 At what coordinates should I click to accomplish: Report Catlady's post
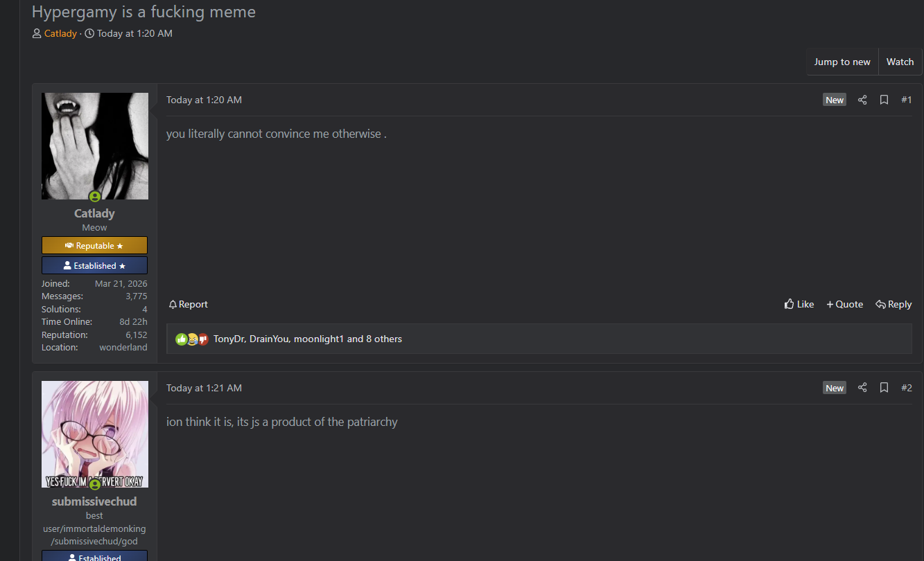188,304
